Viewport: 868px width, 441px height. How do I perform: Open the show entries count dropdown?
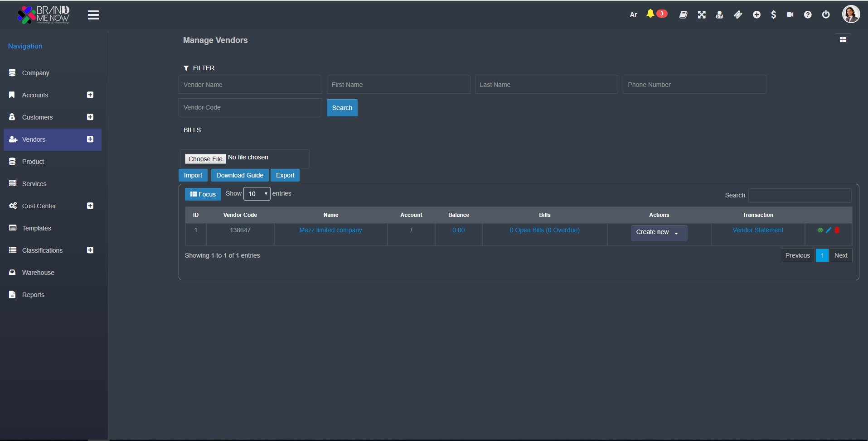click(x=257, y=194)
